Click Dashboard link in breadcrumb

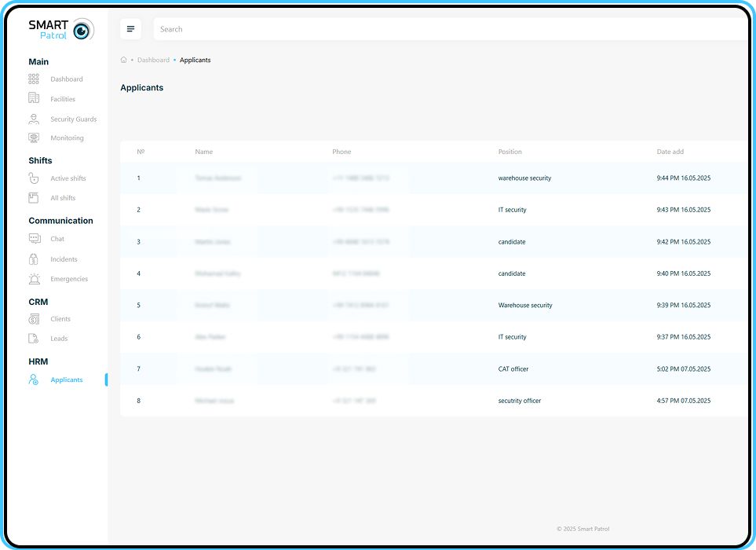coord(153,60)
